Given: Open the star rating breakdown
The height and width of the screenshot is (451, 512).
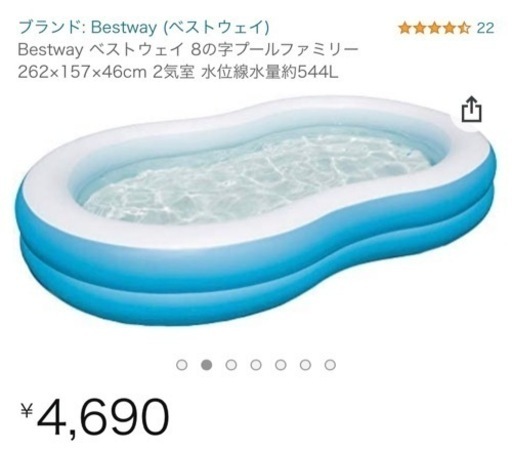Looking at the screenshot, I should (x=435, y=28).
